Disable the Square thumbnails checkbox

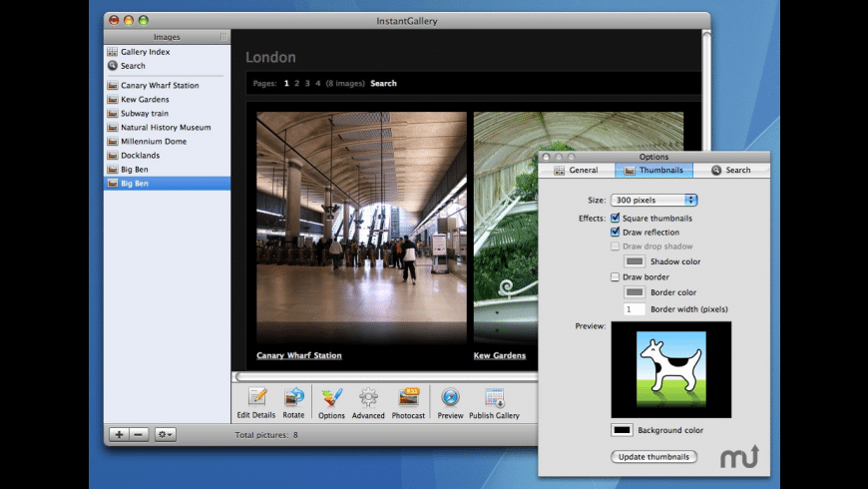pos(615,219)
